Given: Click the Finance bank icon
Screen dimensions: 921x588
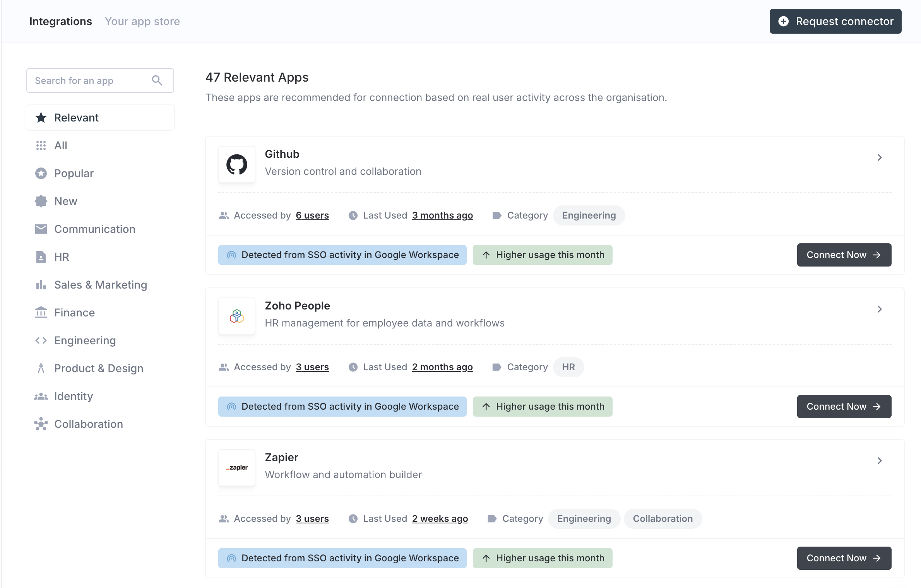Looking at the screenshot, I should coord(41,312).
